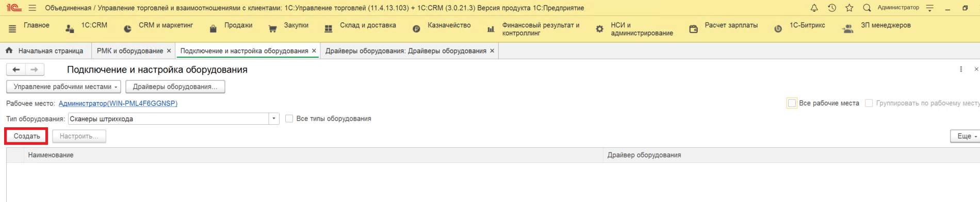Open Администратор(WIN-PML4F6GGNSP) workplace link
This screenshot has width=980, height=202.
tap(118, 103)
